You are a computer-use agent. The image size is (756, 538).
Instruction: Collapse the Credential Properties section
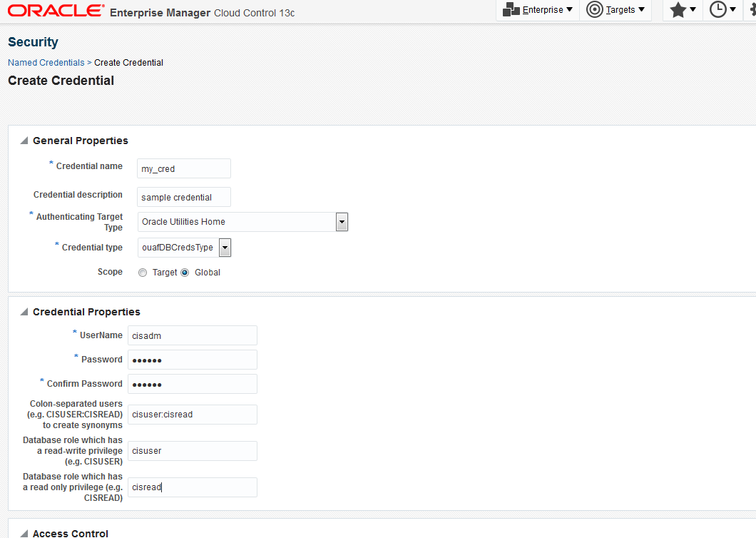click(24, 312)
